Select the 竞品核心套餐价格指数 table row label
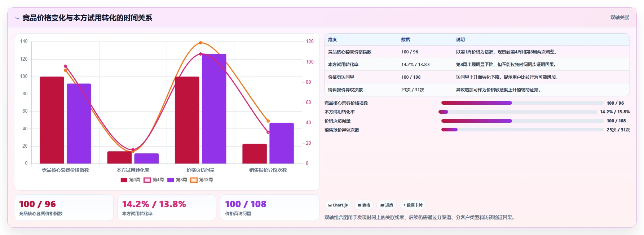Viewport: 644px width, 235px height. 350,52
